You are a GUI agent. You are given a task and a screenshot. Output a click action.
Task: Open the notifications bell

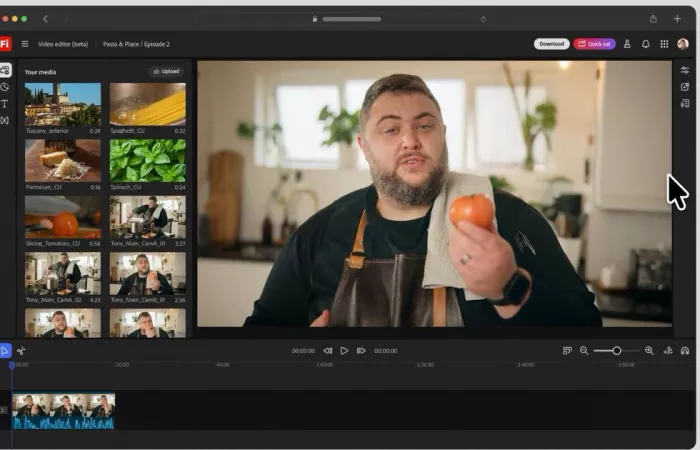645,44
